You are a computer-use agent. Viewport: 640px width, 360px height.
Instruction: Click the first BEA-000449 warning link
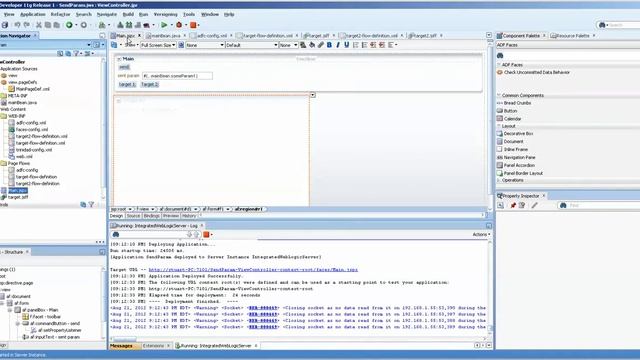click(263, 308)
